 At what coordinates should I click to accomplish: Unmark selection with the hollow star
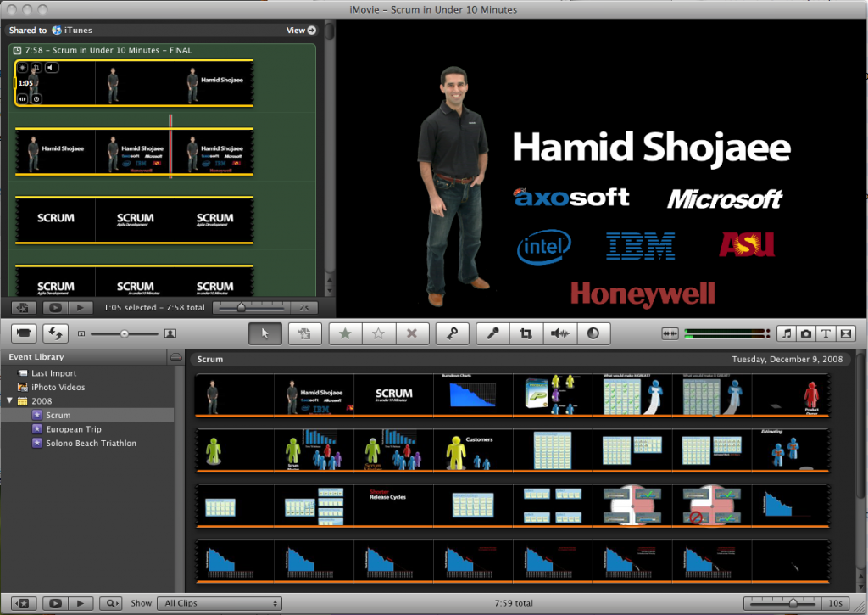[x=379, y=333]
